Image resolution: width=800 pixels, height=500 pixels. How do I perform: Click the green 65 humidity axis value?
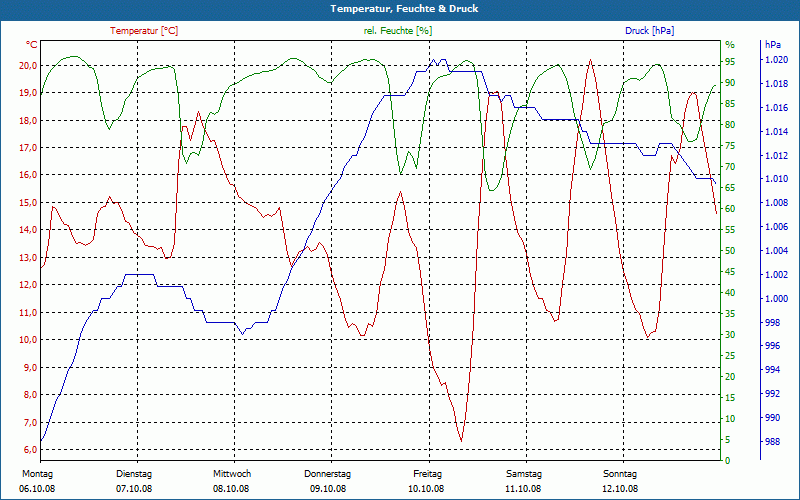point(730,188)
